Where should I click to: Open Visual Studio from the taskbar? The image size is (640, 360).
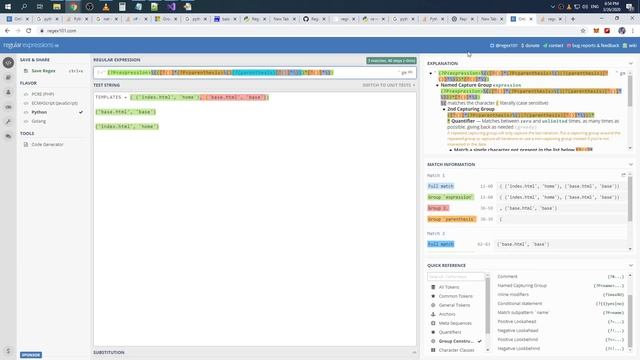pos(171,7)
